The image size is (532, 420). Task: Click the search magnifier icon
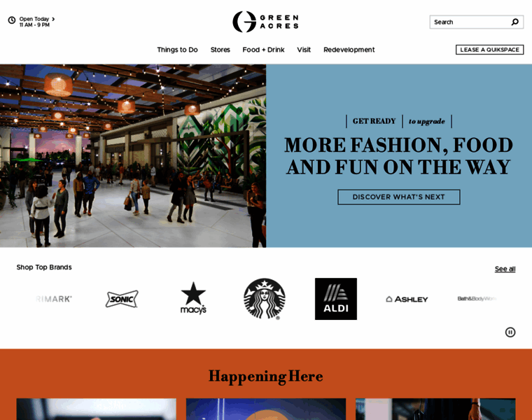coord(514,22)
